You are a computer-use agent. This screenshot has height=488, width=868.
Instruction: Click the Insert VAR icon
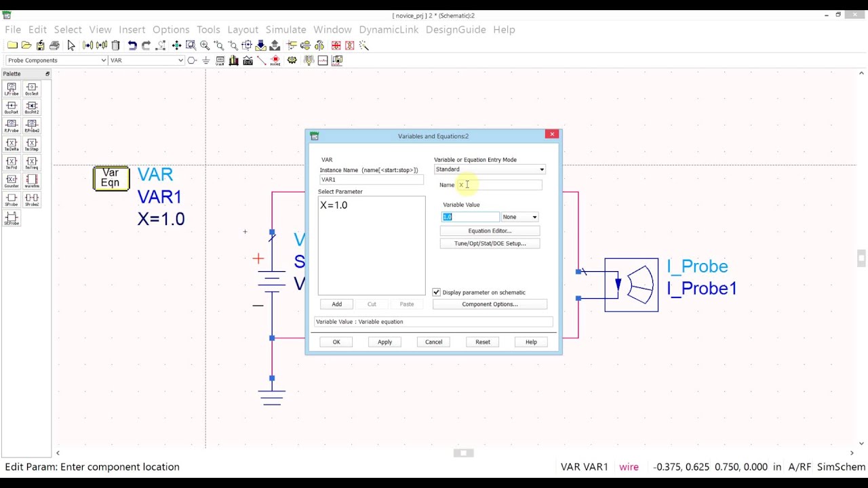coord(220,60)
